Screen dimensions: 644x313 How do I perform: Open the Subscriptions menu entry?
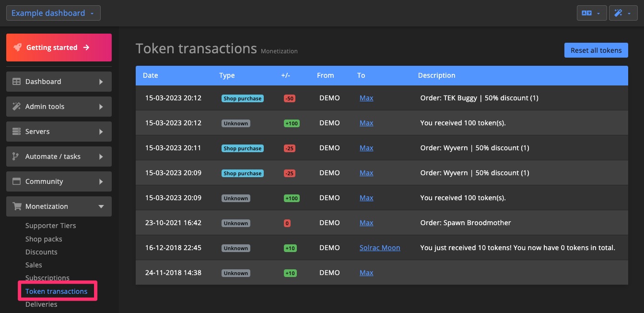(47, 278)
